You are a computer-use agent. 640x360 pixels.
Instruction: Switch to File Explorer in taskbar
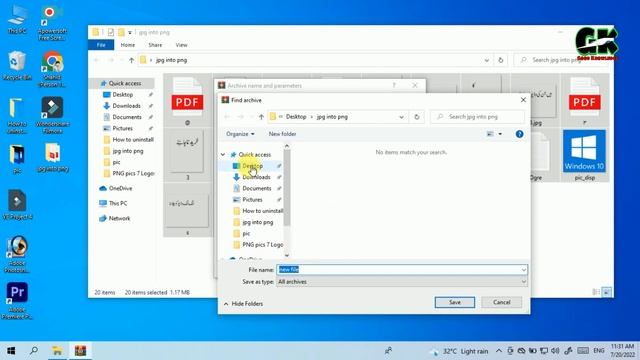click(x=57, y=351)
